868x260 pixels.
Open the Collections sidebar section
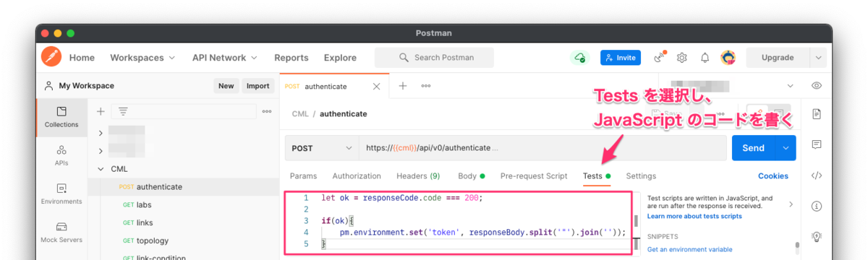[61, 116]
